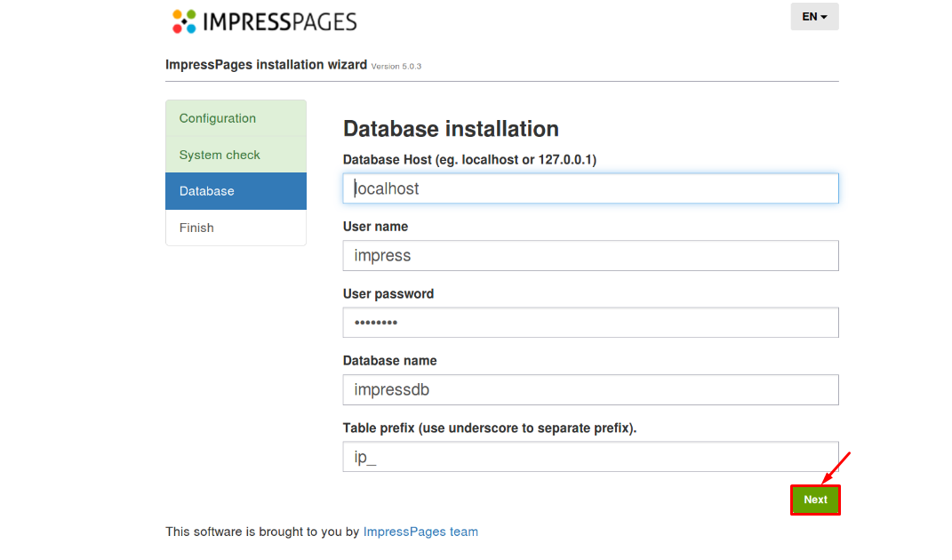Click the Database installation heading
The width and height of the screenshot is (952, 560).
pyautogui.click(x=451, y=128)
